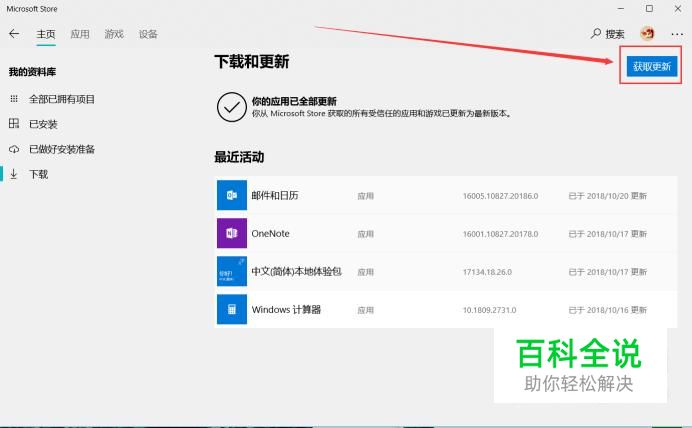
Task: Switch to the 游戏 tab
Action: click(x=114, y=34)
